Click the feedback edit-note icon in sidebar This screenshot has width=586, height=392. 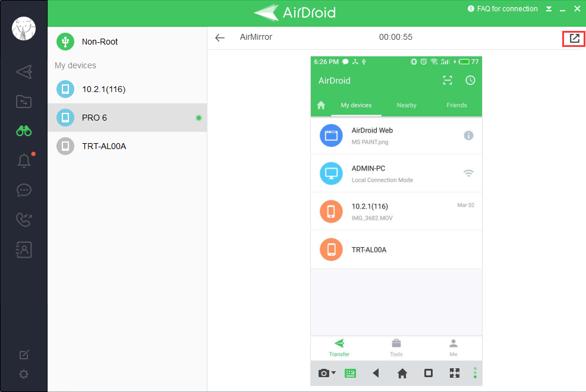click(x=24, y=355)
